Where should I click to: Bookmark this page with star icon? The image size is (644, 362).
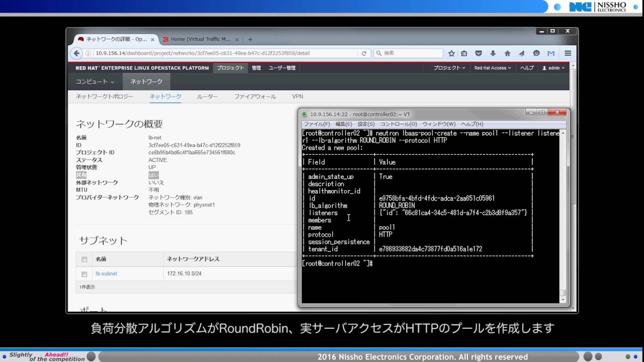451,53
